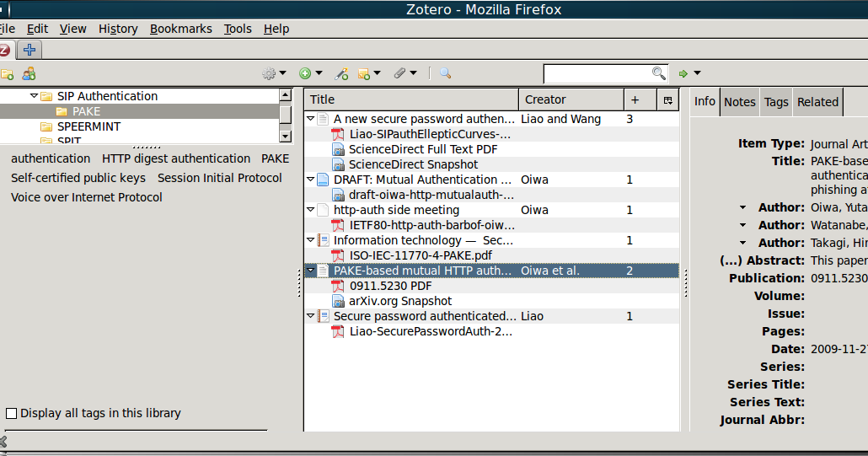Open the Actions gear menu

[x=269, y=73]
